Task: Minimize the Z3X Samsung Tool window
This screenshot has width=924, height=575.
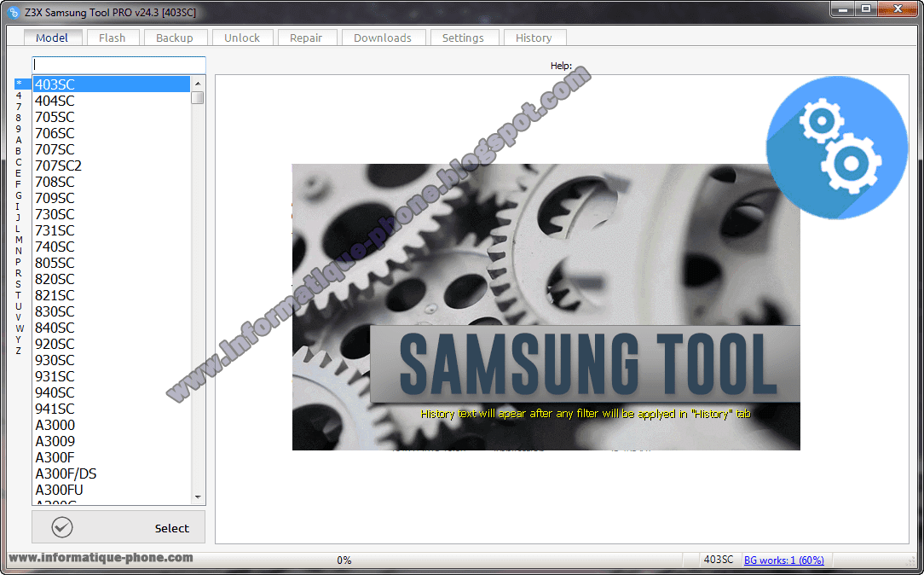Action: (843, 9)
